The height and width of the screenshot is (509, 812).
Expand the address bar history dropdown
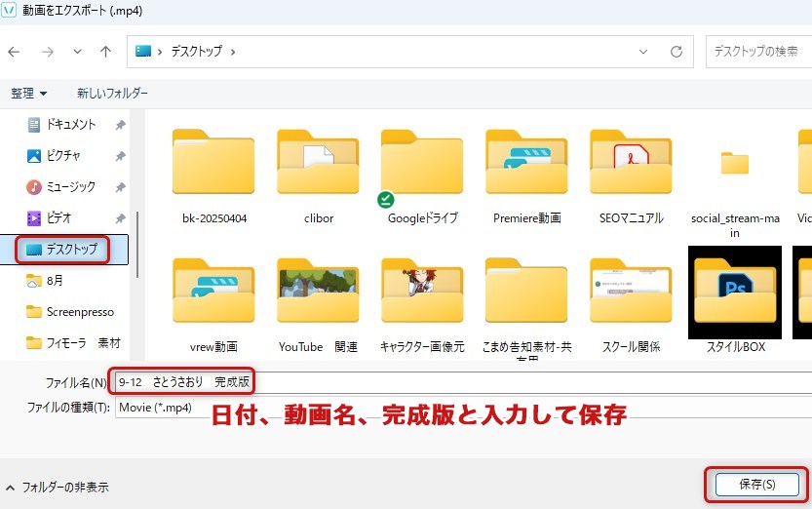[x=642, y=52]
